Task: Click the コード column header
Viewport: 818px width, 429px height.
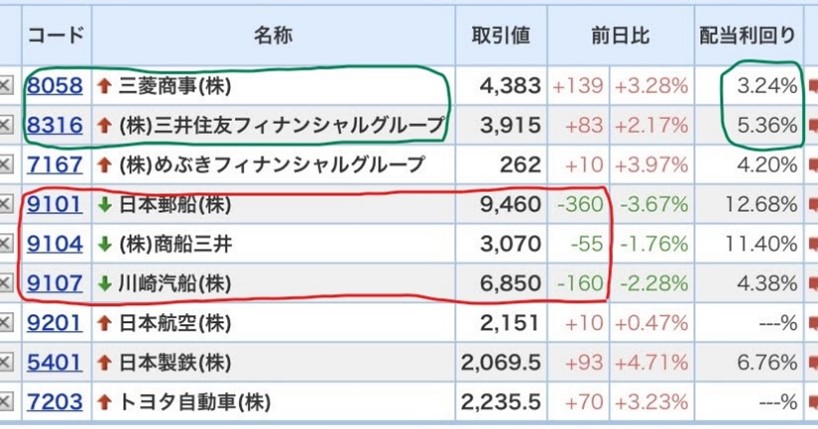Action: 55,35
